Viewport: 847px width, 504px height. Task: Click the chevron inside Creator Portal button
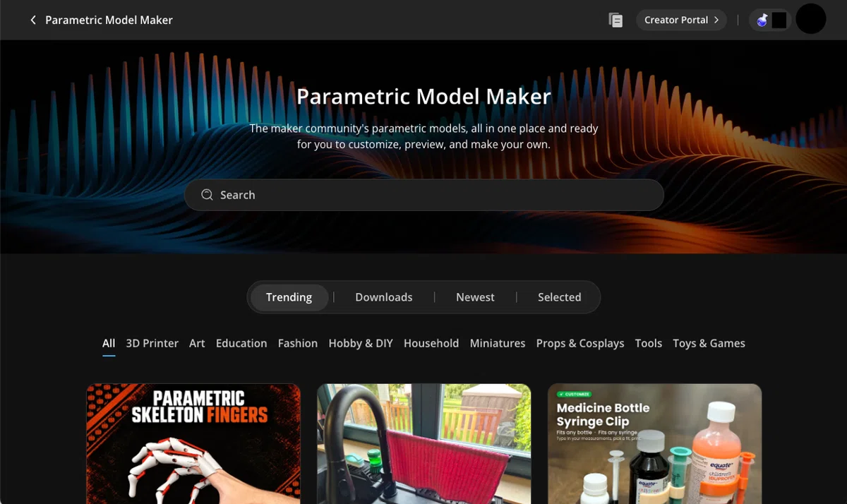tap(716, 20)
